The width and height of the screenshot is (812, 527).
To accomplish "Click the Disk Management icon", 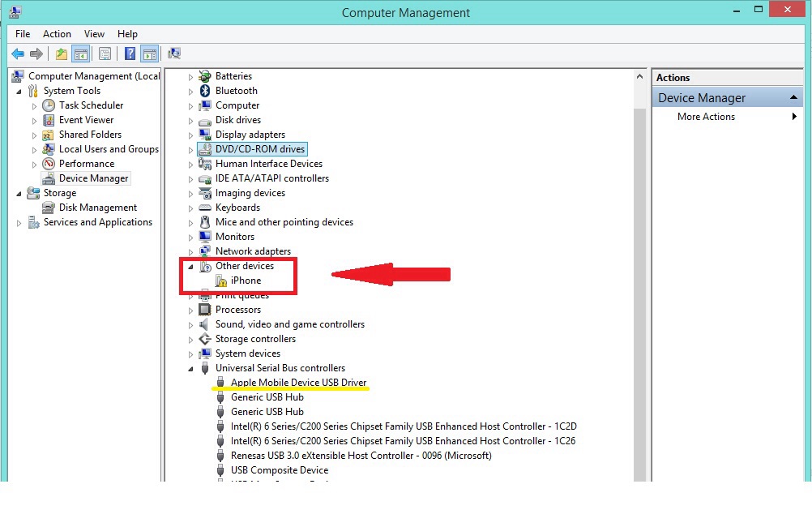I will [48, 208].
